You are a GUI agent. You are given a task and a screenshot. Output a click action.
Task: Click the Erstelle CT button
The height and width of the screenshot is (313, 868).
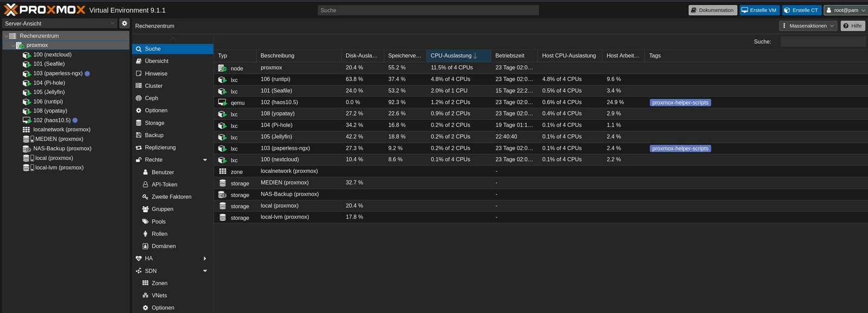[801, 10]
